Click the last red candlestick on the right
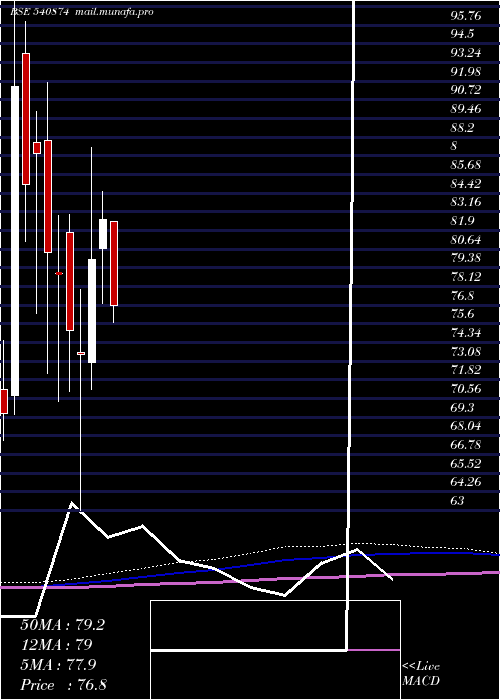500x700 pixels. 114,263
